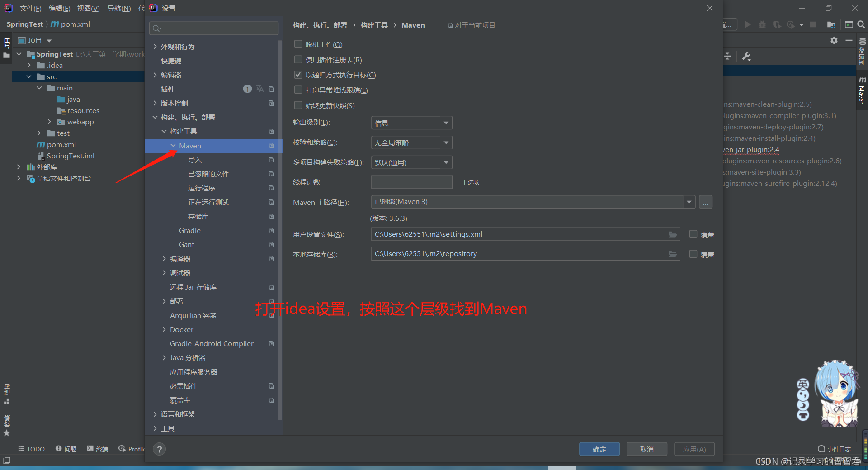Open the 导航(N) menu
The width and height of the screenshot is (868, 470).
pyautogui.click(x=119, y=8)
